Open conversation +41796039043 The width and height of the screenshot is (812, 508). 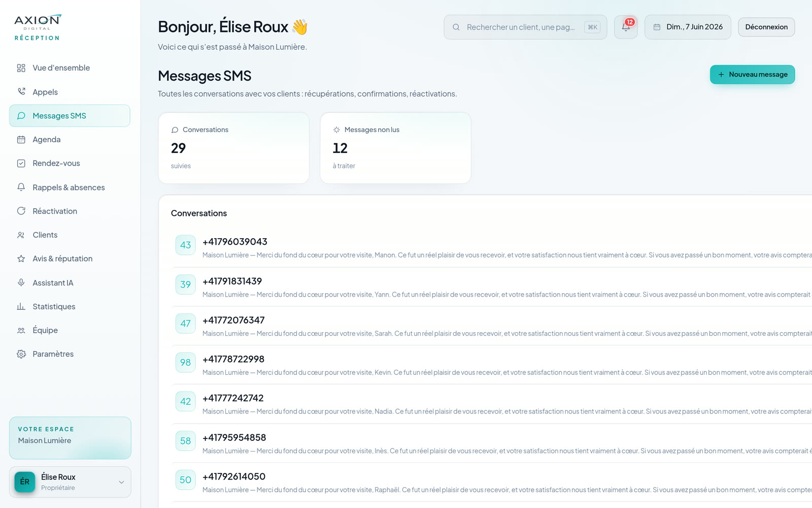tap(491, 248)
